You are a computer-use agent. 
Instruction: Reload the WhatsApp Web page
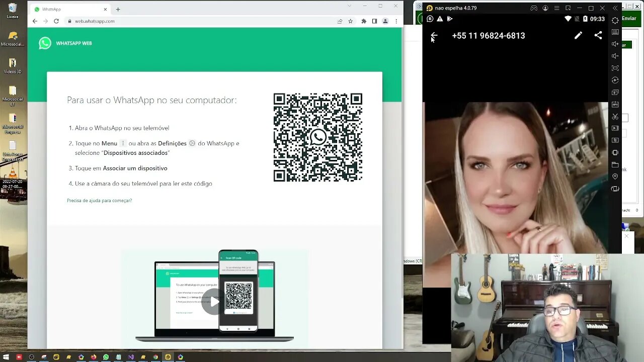[x=56, y=21]
